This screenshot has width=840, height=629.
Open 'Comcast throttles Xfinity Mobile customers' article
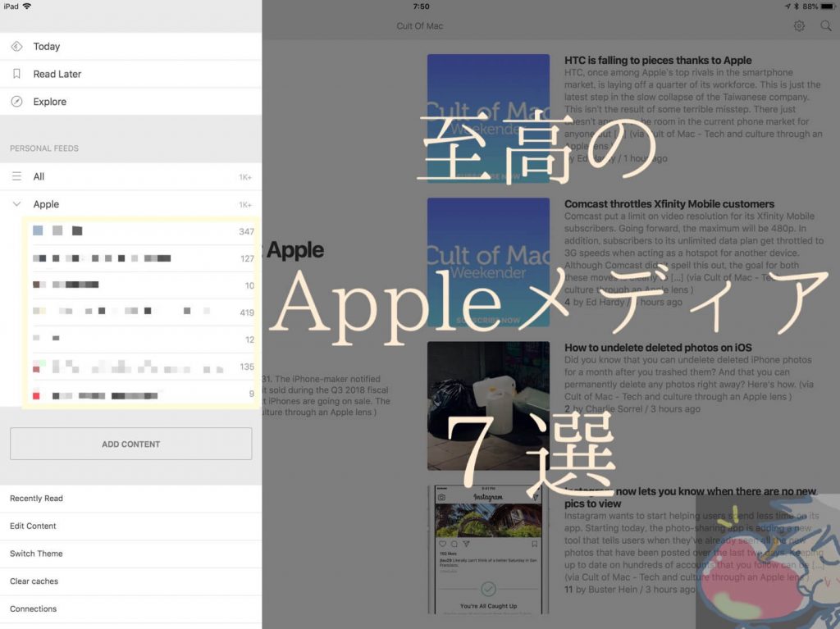tap(669, 203)
